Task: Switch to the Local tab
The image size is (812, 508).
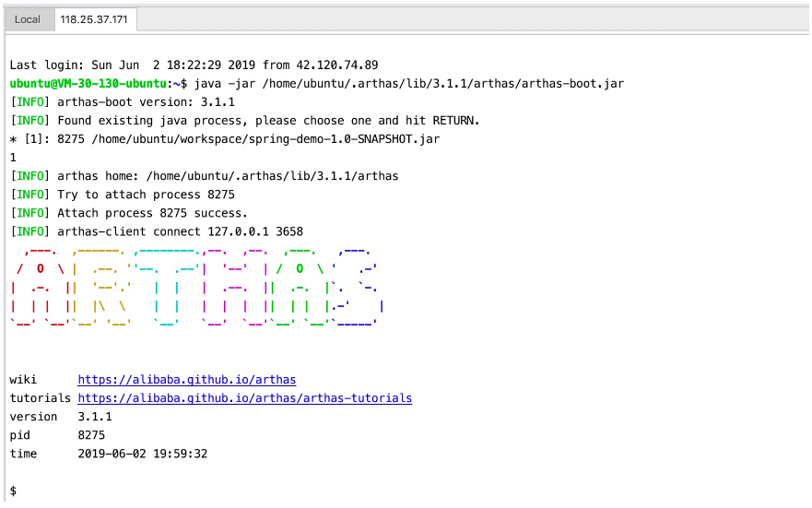Action: (x=28, y=19)
